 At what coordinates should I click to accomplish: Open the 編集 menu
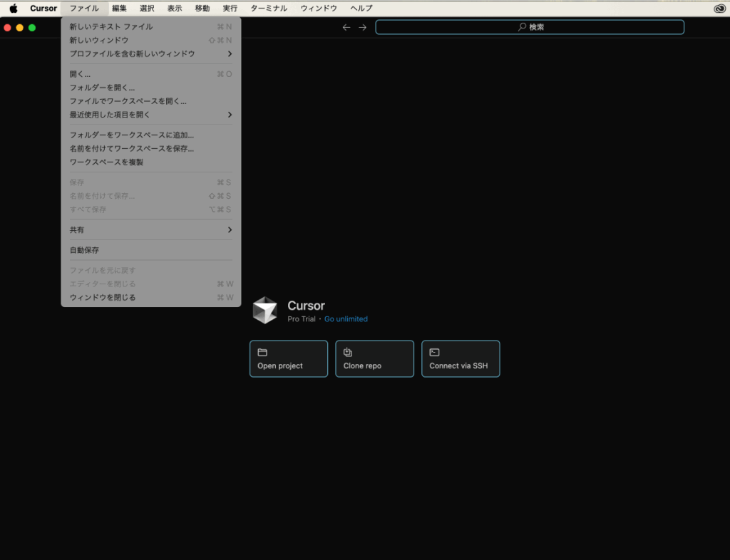click(119, 9)
